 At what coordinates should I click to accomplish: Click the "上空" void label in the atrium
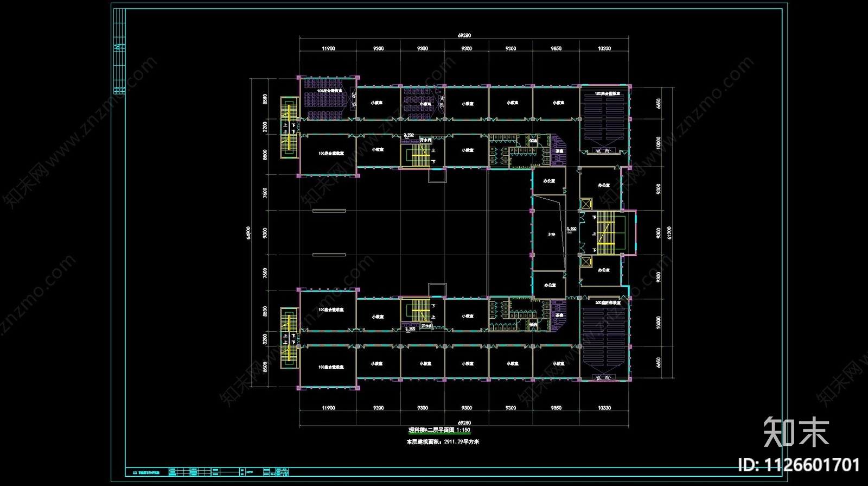pyautogui.click(x=551, y=235)
